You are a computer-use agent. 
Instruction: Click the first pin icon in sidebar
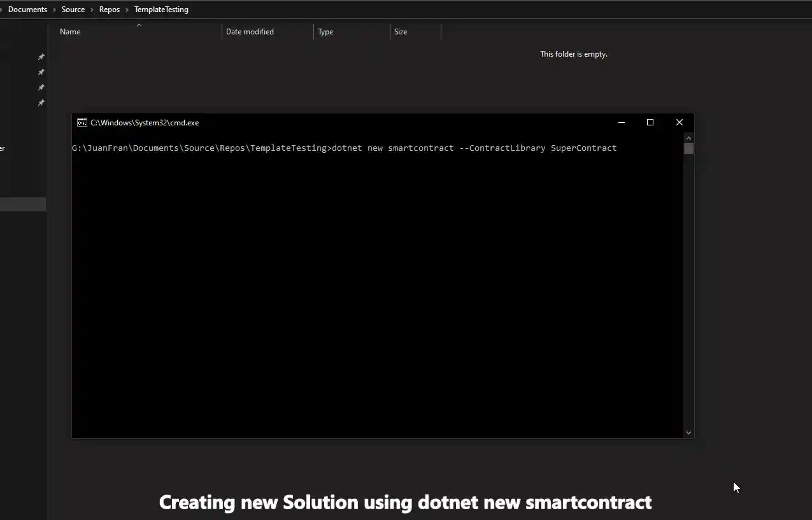pos(41,57)
